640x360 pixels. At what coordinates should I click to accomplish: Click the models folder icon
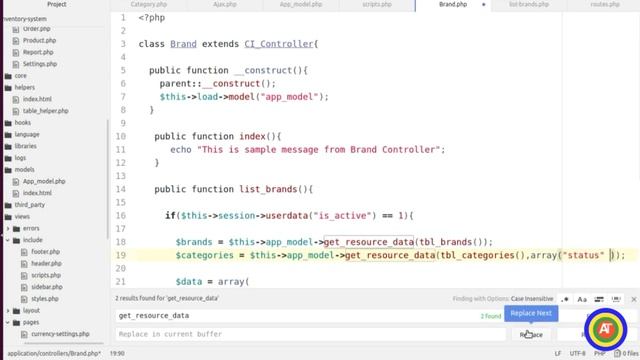8,170
